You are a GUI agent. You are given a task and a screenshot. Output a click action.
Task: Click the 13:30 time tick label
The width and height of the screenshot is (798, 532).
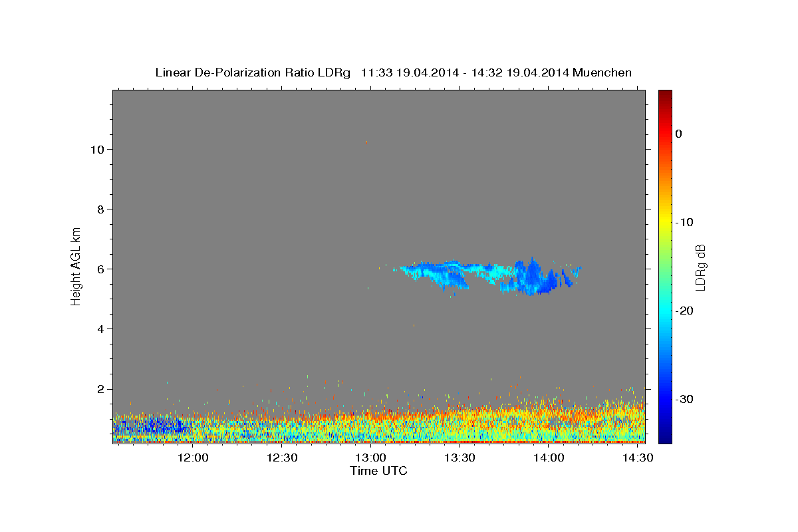[460, 458]
